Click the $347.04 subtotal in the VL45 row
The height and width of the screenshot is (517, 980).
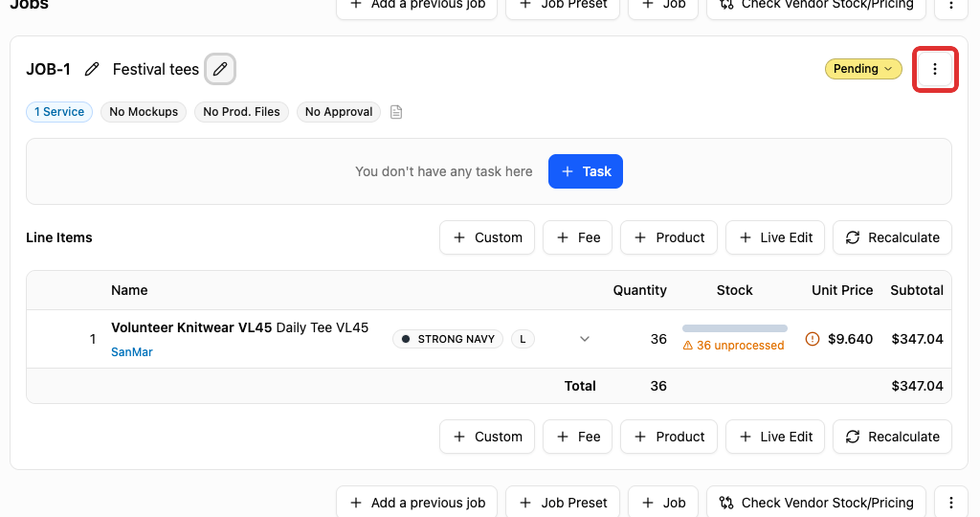[x=917, y=339]
